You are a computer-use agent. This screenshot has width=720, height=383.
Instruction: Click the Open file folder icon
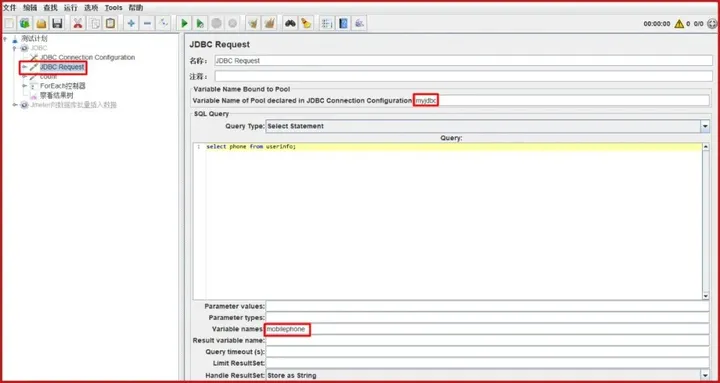coord(41,23)
